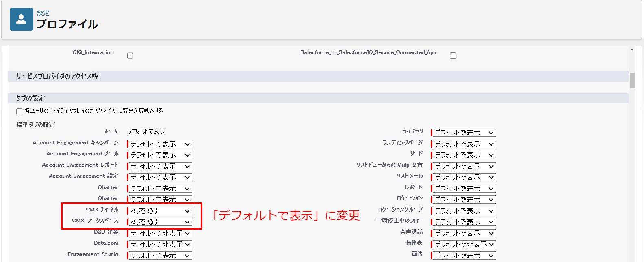Image resolution: width=644 pixels, height=262 pixels.
Task: Click the ホーム tab label
Action: (x=111, y=131)
